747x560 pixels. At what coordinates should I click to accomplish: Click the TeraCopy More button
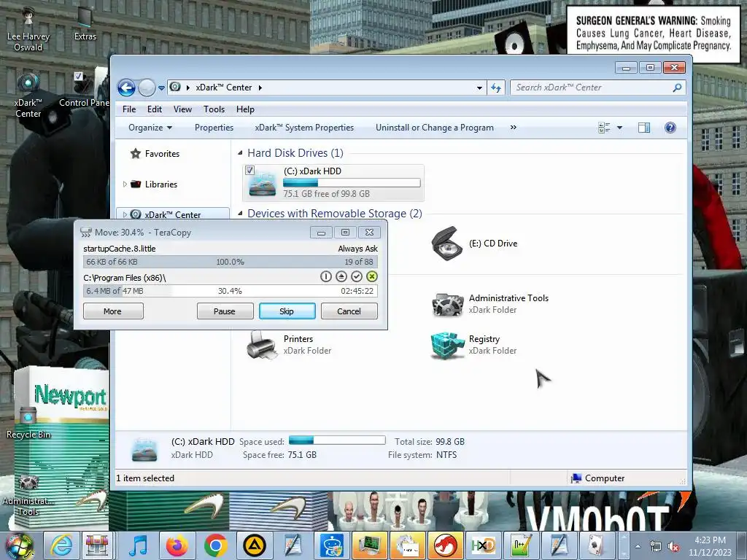pyautogui.click(x=113, y=311)
